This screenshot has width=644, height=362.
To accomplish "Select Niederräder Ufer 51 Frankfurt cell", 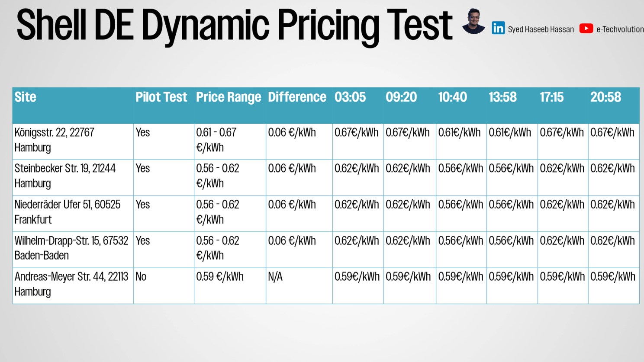I will coord(67,212).
